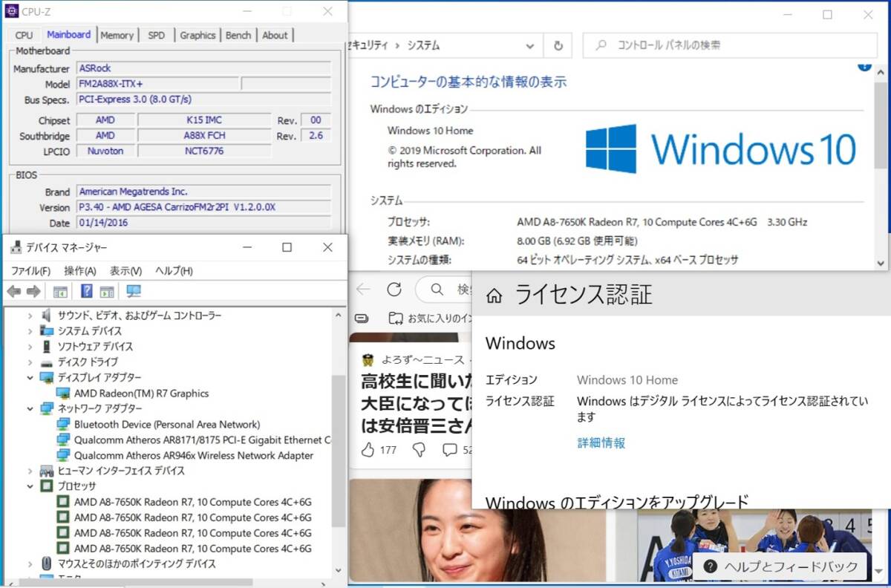Click the tab actions icon left of favorites
Viewport: 891px width, 588px height.
(x=362, y=318)
